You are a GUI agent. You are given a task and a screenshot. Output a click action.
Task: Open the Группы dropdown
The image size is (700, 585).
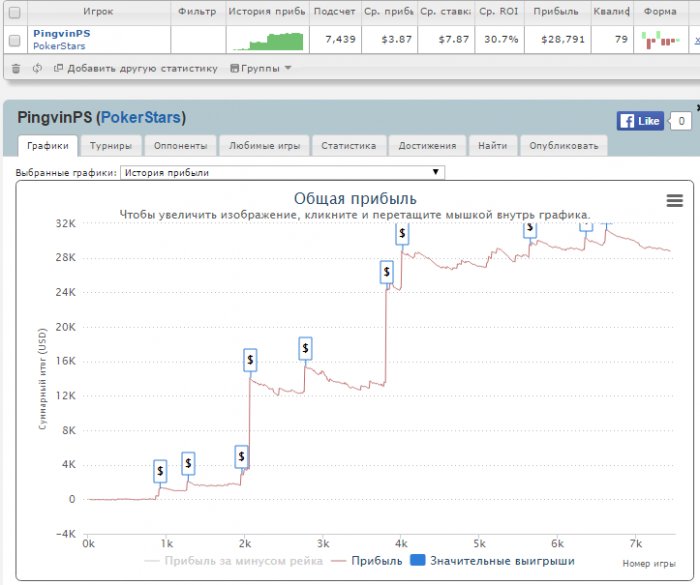261,68
